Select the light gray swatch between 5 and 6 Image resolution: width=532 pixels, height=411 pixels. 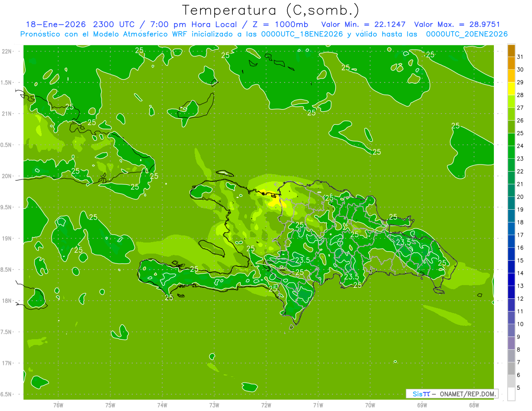pyautogui.click(x=511, y=381)
